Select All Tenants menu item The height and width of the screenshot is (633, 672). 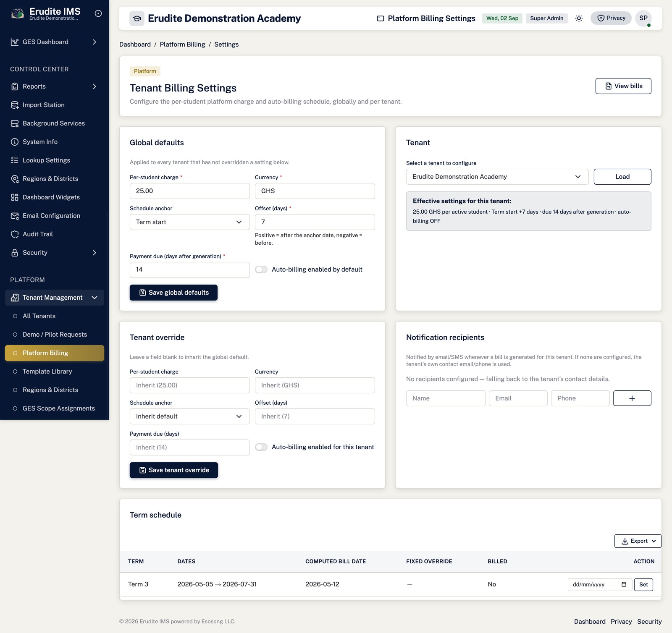(x=55, y=316)
